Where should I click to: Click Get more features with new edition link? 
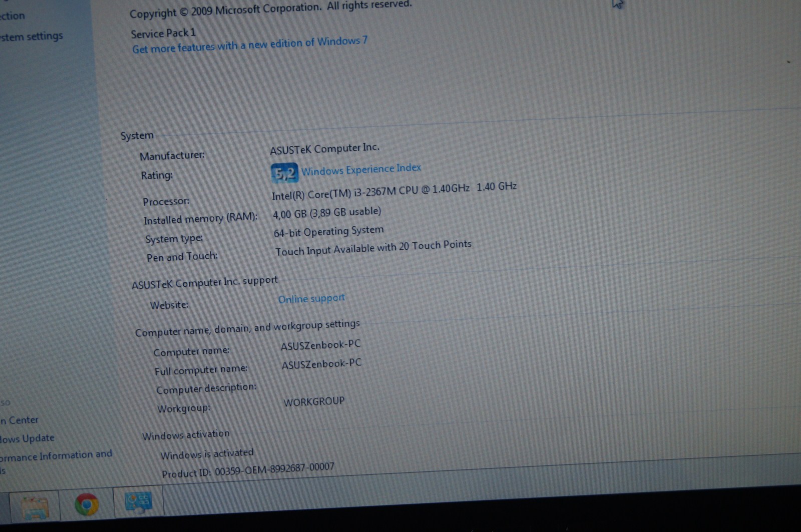[x=249, y=45]
